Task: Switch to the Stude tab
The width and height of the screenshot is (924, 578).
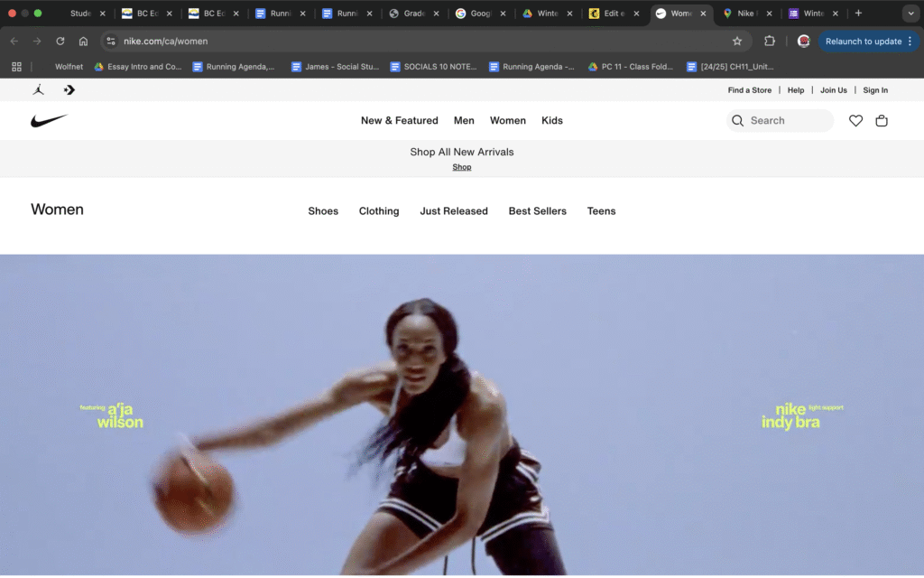Action: (x=80, y=13)
